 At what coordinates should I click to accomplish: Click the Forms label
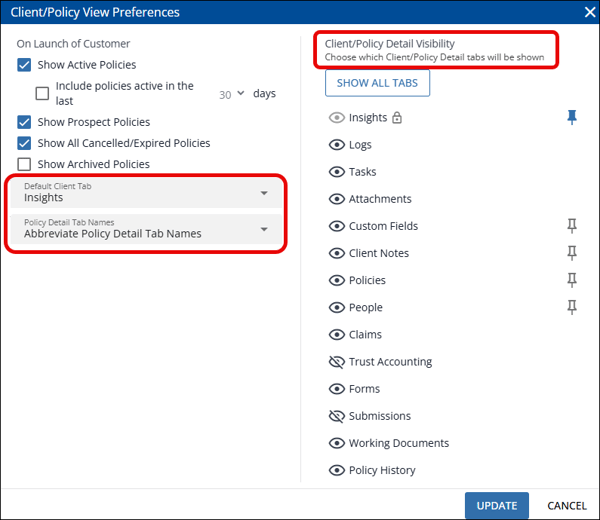[364, 389]
